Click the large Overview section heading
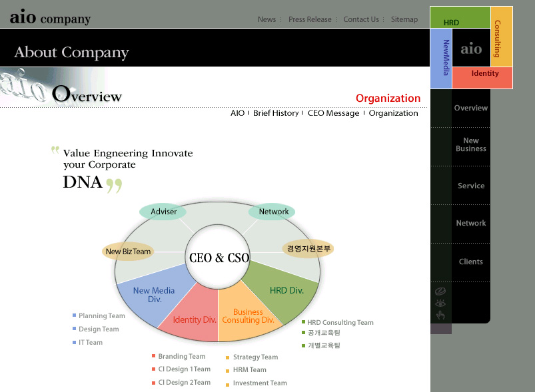The height and width of the screenshot is (392, 535). (87, 94)
